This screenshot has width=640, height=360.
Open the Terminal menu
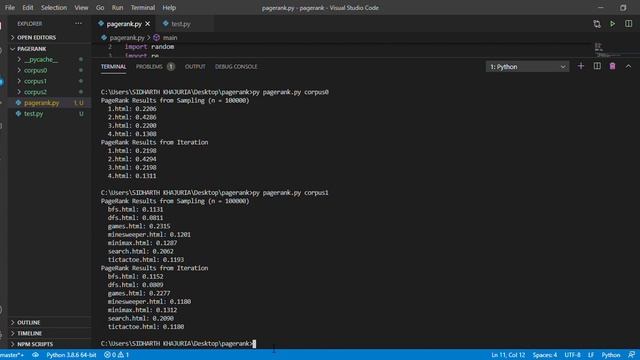142,8
